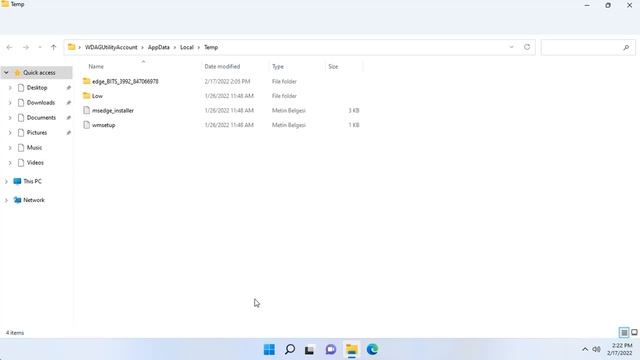Open Pictures in the navigation pane
The width and height of the screenshot is (640, 360).
click(37, 133)
